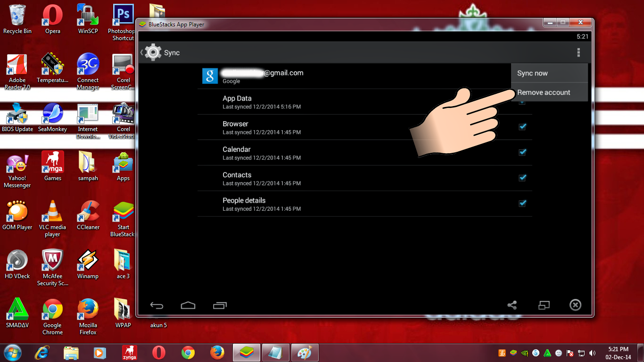Screen dimensions: 644x362
Task: Choose Sync now from the menu
Action: coord(549,73)
